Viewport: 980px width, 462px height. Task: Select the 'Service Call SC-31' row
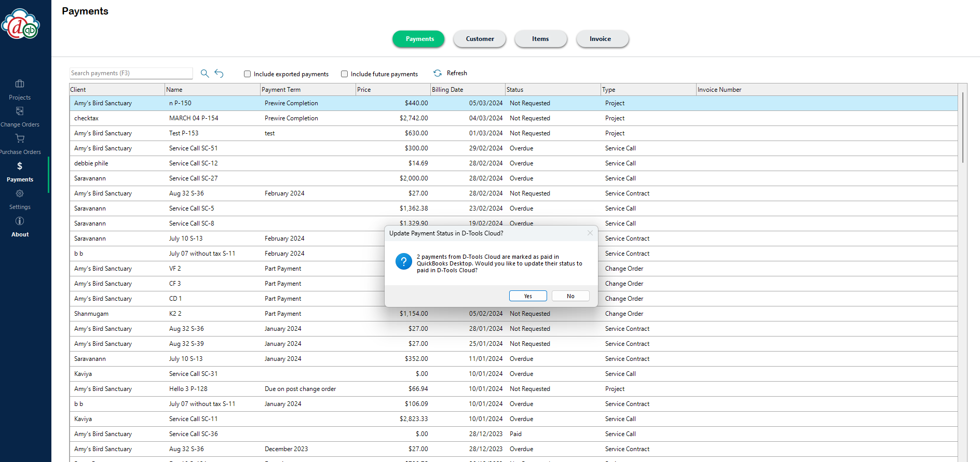point(513,374)
